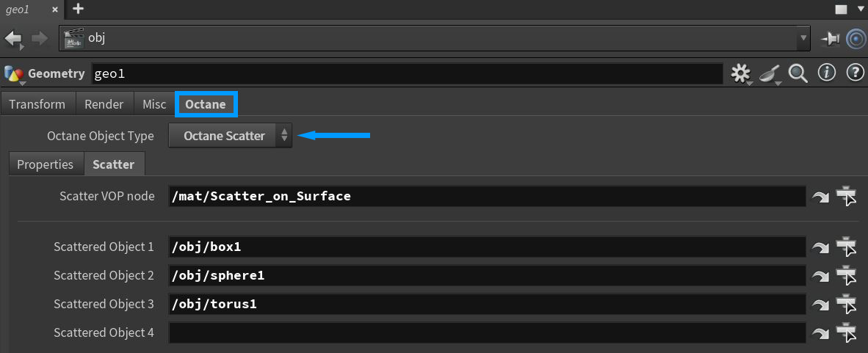This screenshot has height=353, width=868.
Task: Open the node info icon
Action: coord(827,73)
